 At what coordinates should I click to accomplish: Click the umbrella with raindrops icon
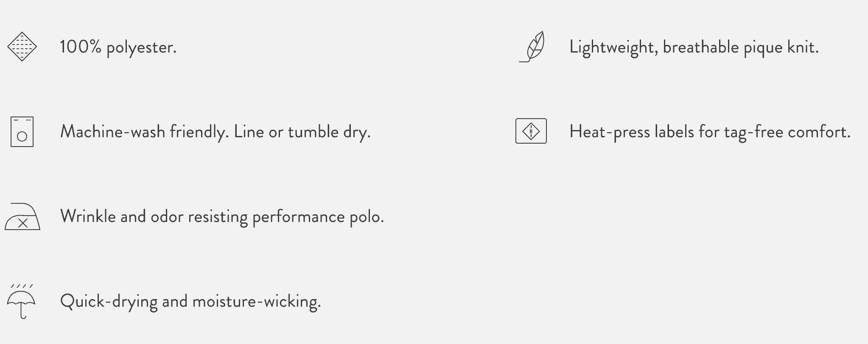click(x=21, y=302)
